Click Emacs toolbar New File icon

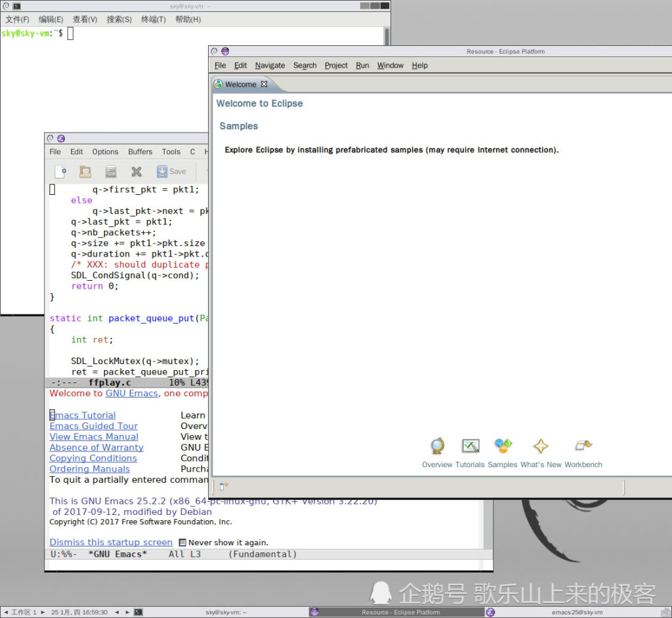(x=60, y=171)
